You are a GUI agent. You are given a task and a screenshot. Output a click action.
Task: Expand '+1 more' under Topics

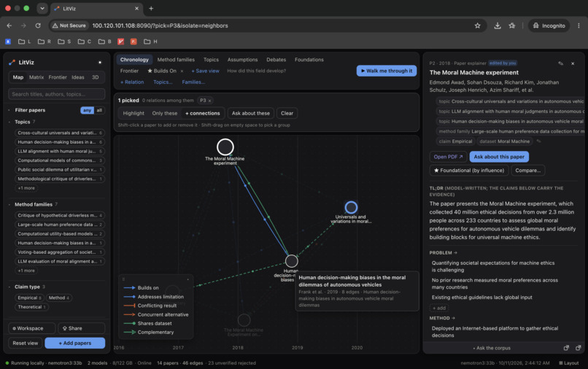click(x=26, y=188)
